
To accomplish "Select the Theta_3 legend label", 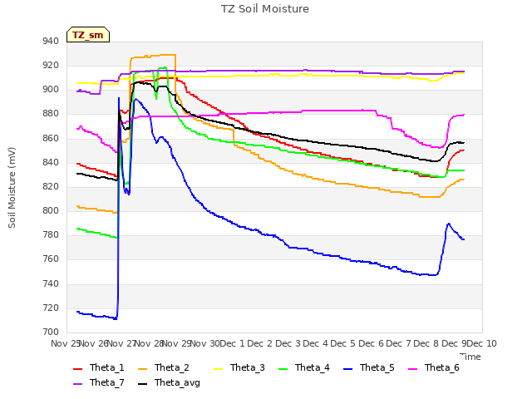I will point(248,367).
